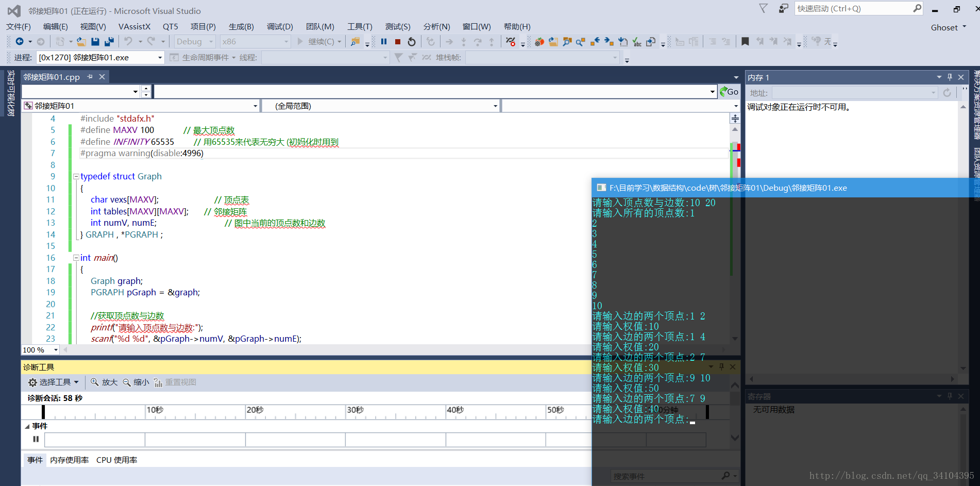Collapse the Events section in diagnostics
The image size is (980, 486).
pyautogui.click(x=27, y=426)
